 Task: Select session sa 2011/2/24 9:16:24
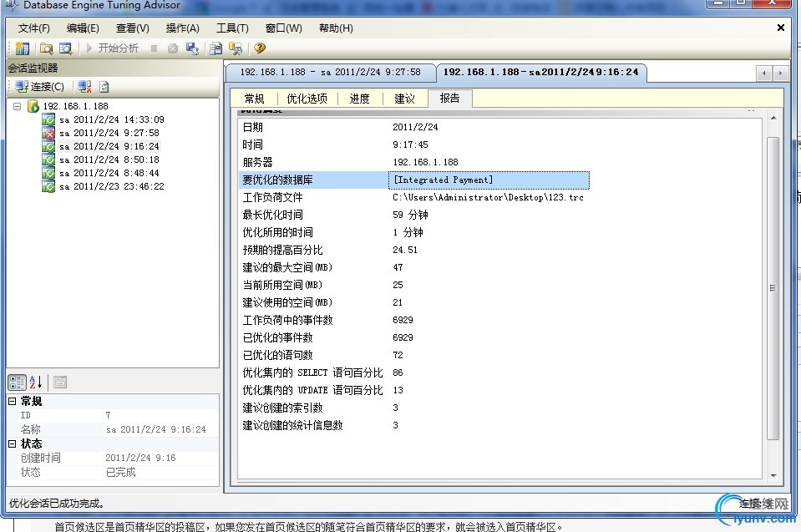point(109,146)
